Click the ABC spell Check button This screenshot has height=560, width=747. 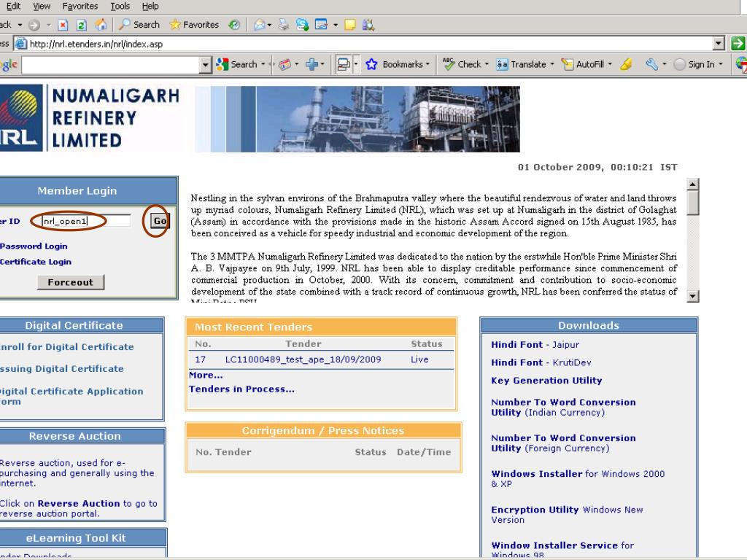coord(462,64)
